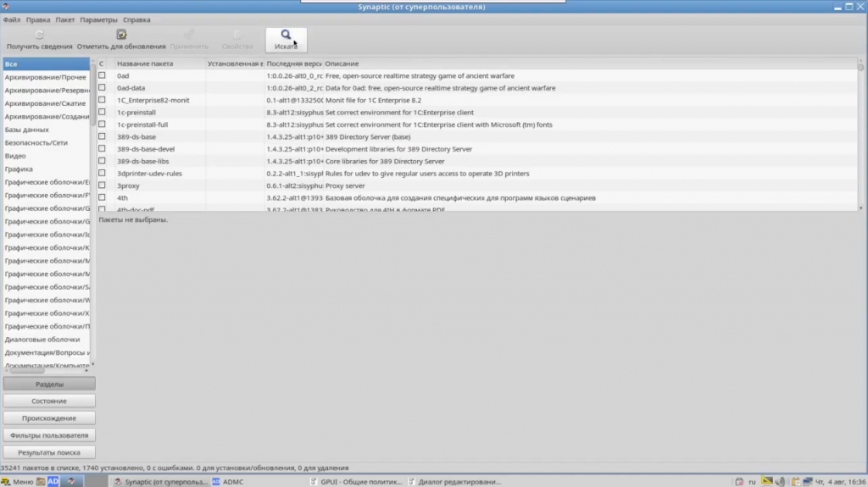Launch the AD quick-launch icon in taskbar
Image resolution: width=868 pixels, height=487 pixels.
(53, 481)
